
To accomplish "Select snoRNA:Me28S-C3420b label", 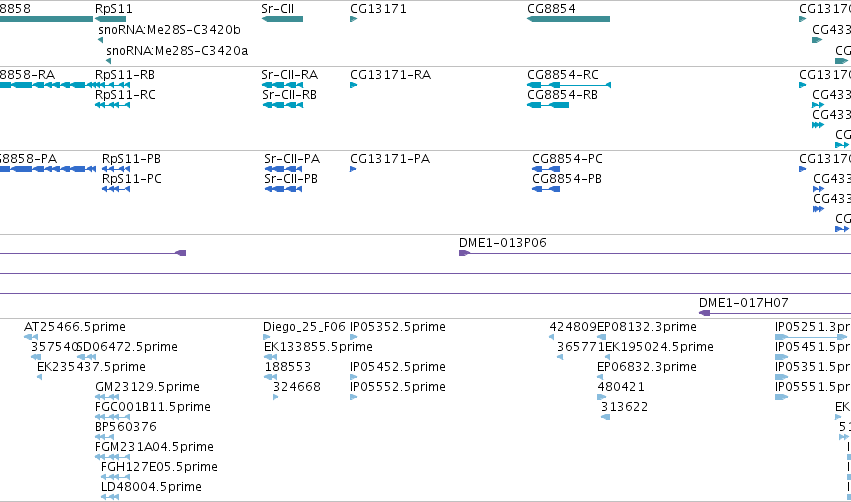I will [169, 30].
